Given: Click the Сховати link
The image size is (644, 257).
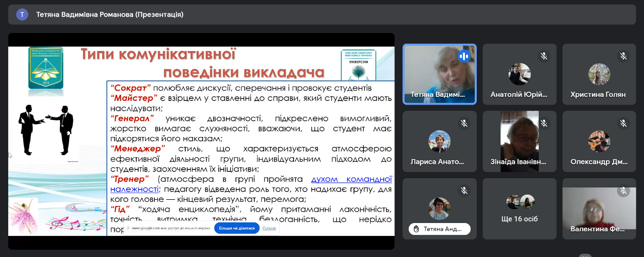Looking at the screenshot, I should 269,228.
